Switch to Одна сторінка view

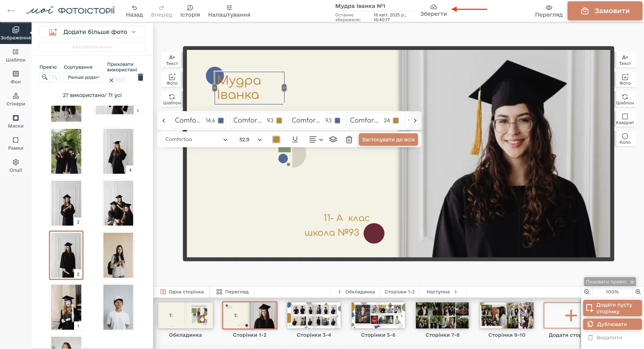click(182, 292)
